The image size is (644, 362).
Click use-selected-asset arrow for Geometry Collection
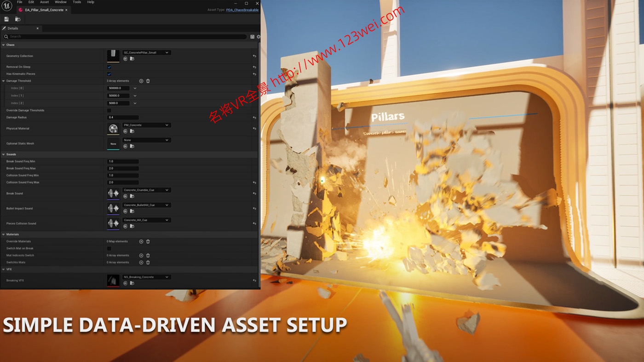click(125, 59)
